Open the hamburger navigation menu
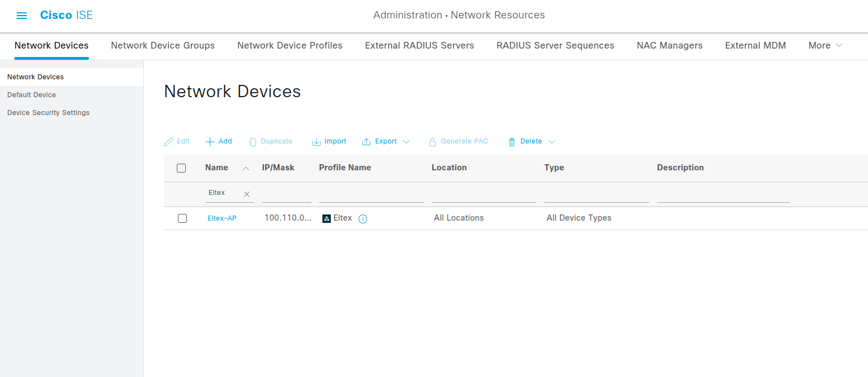 tap(22, 16)
